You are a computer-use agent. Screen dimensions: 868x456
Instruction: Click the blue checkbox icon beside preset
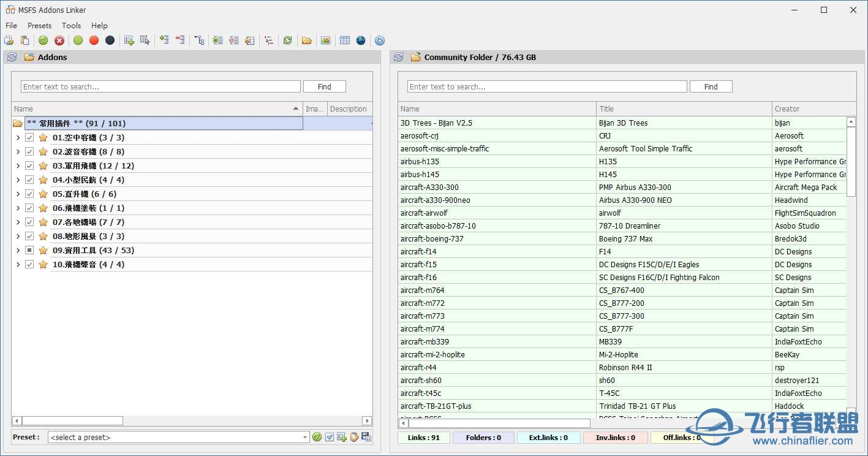click(x=330, y=437)
